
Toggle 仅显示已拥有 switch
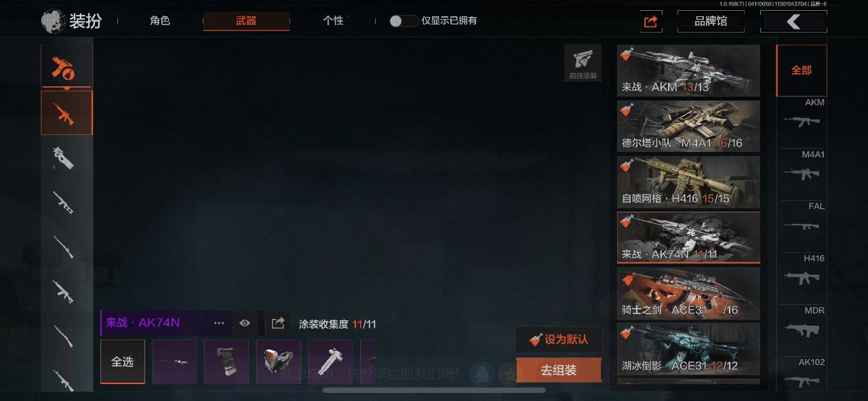point(403,21)
